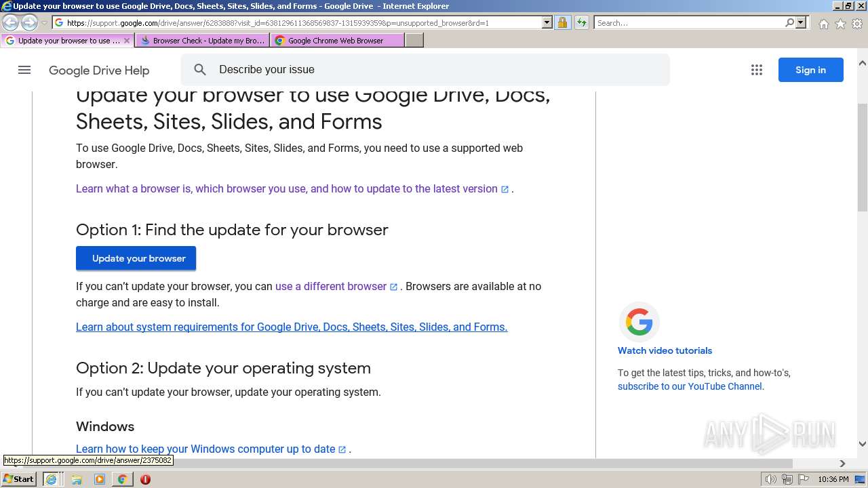Open the Google apps grid
The image size is (868, 488).
coord(757,70)
